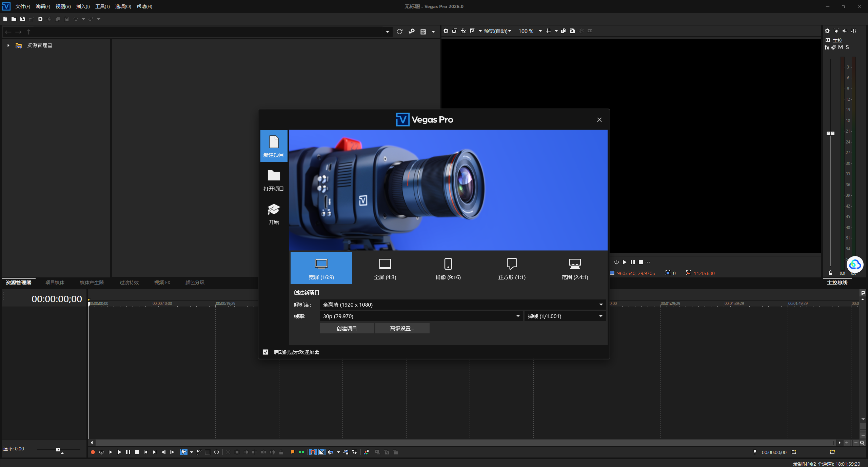Screen dimensions: 868x467
Task: Toggle the split screen view icon
Action: (x=472, y=31)
